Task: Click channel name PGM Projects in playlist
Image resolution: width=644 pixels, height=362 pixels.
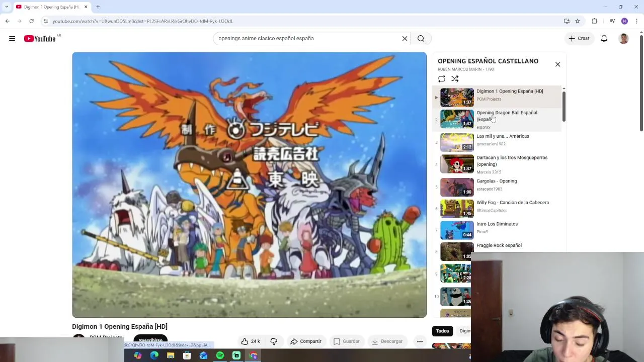Action: 489,99
